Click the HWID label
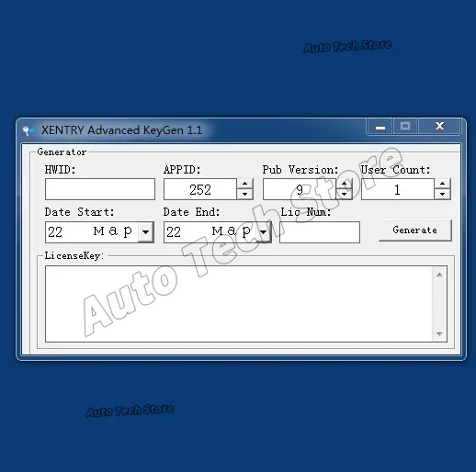 coord(60,170)
